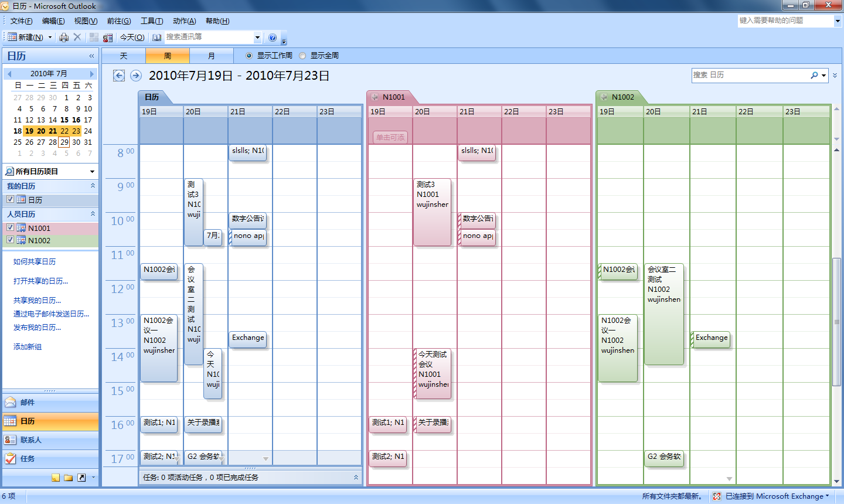Close N1001 calendar using tab arrow icon
The width and height of the screenshot is (844, 504).
point(375,97)
